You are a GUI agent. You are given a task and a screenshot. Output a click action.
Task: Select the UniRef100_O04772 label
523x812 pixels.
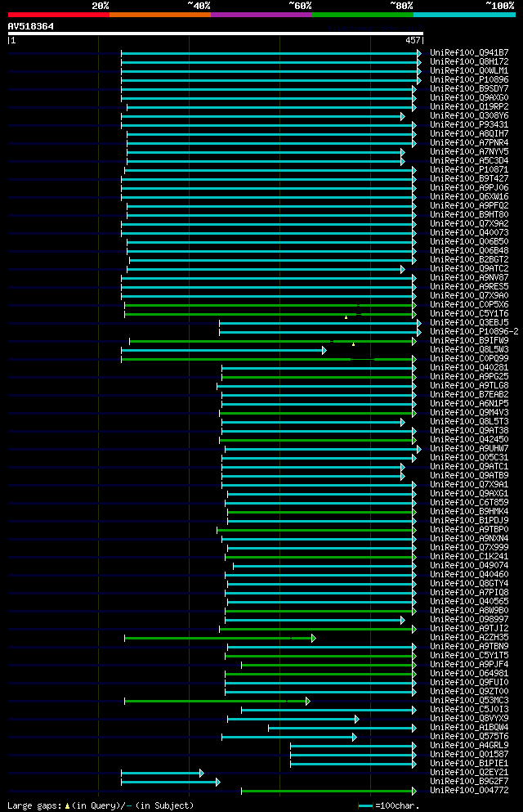[469, 791]
